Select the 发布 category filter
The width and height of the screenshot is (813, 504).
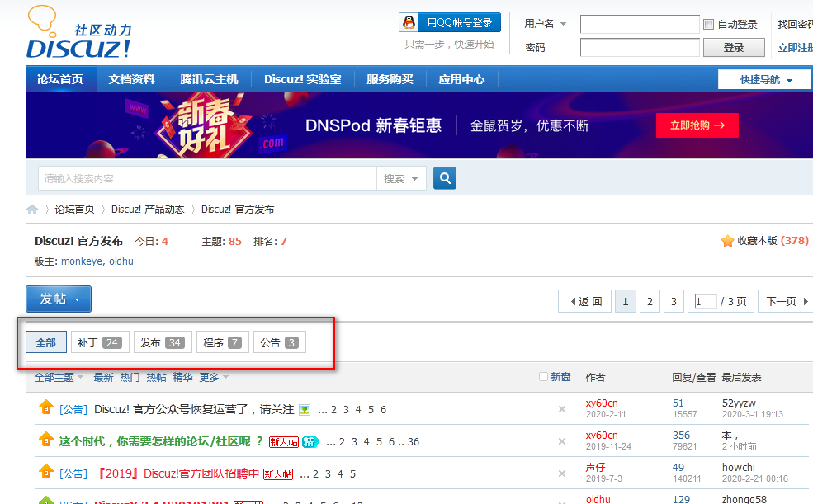(x=163, y=342)
